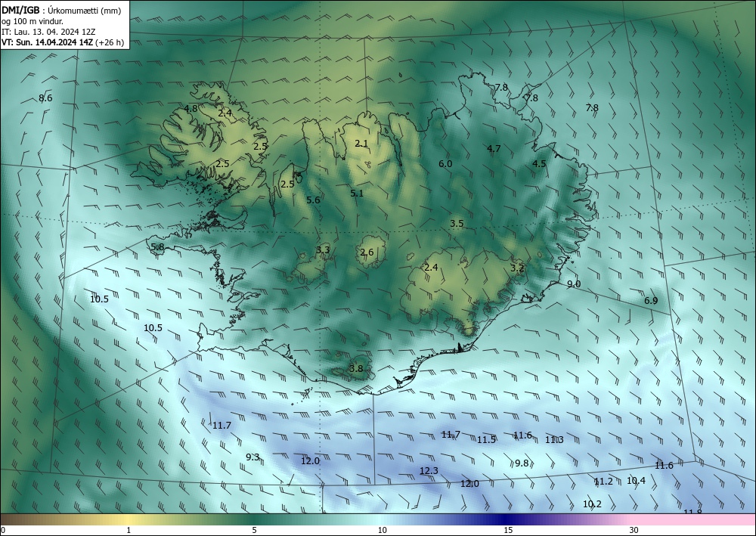
Task: Click the 3.3 value label
Action: (x=323, y=249)
